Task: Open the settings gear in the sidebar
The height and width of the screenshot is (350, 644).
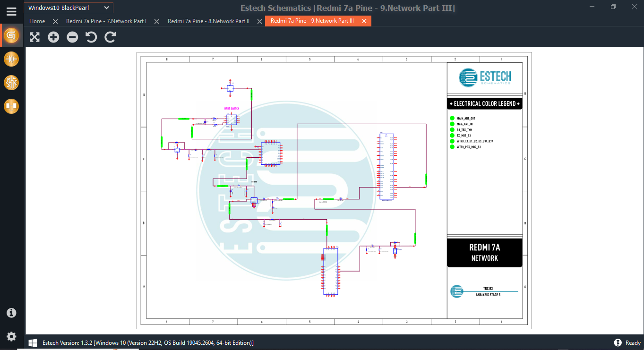Action: (11, 336)
